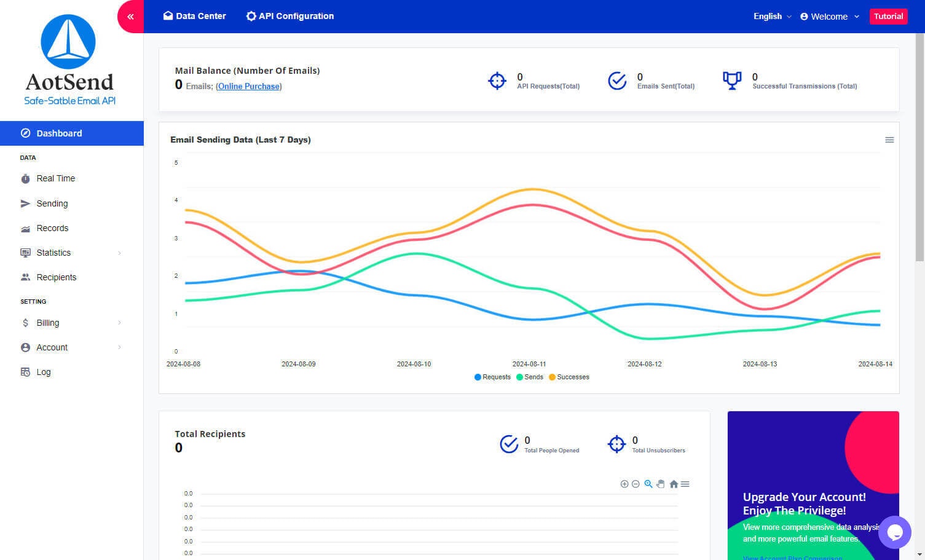Click the Log table icon

pyautogui.click(x=25, y=372)
